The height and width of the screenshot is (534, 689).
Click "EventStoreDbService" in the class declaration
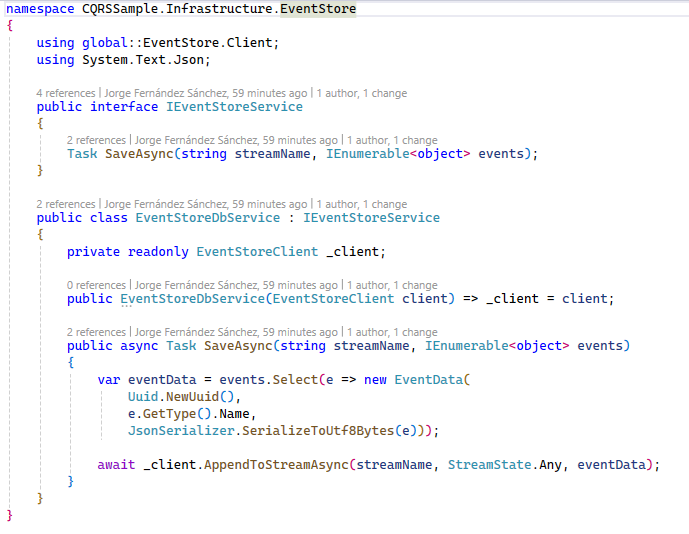point(207,218)
